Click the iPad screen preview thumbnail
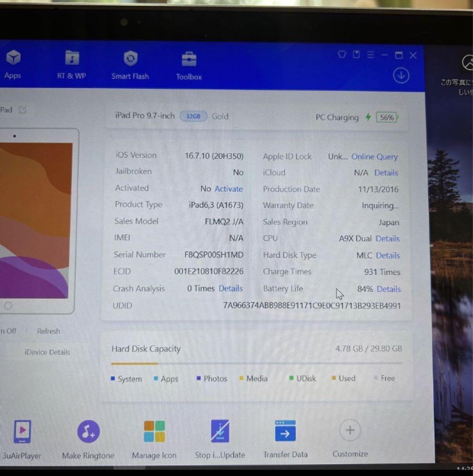The width and height of the screenshot is (473, 476). click(x=36, y=220)
